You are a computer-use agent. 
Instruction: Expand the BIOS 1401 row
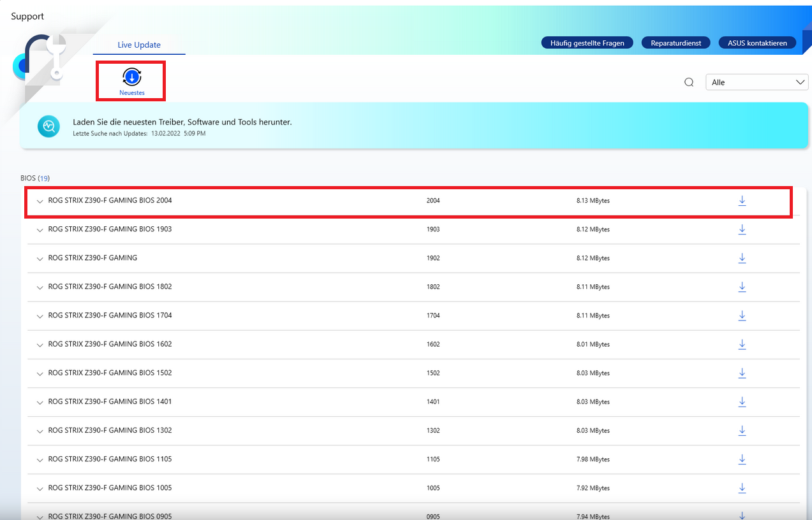(40, 403)
